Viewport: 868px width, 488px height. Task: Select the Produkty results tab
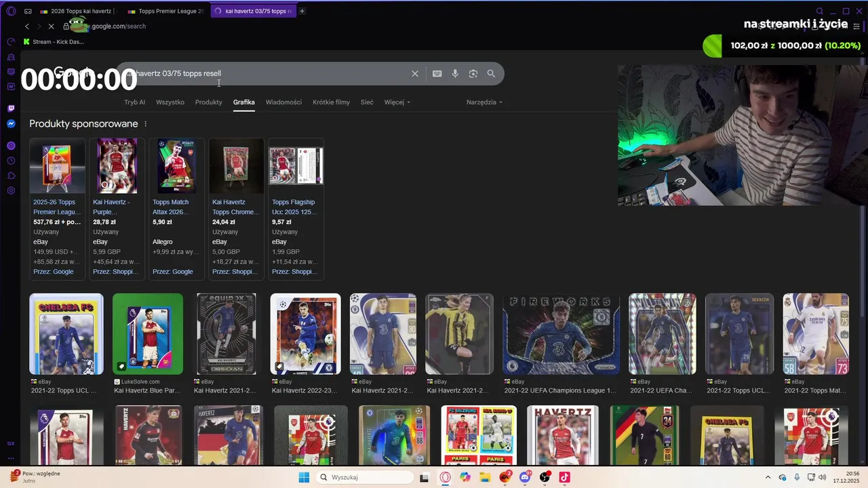(x=208, y=102)
